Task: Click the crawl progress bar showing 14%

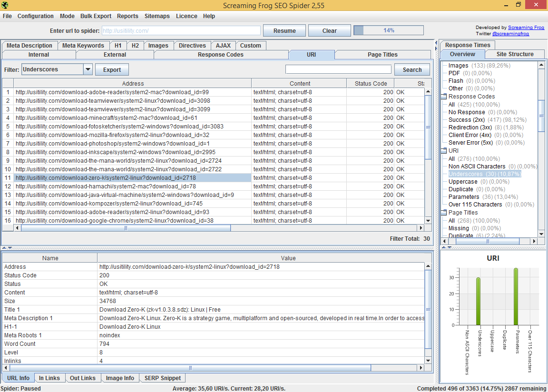Action: (389, 30)
